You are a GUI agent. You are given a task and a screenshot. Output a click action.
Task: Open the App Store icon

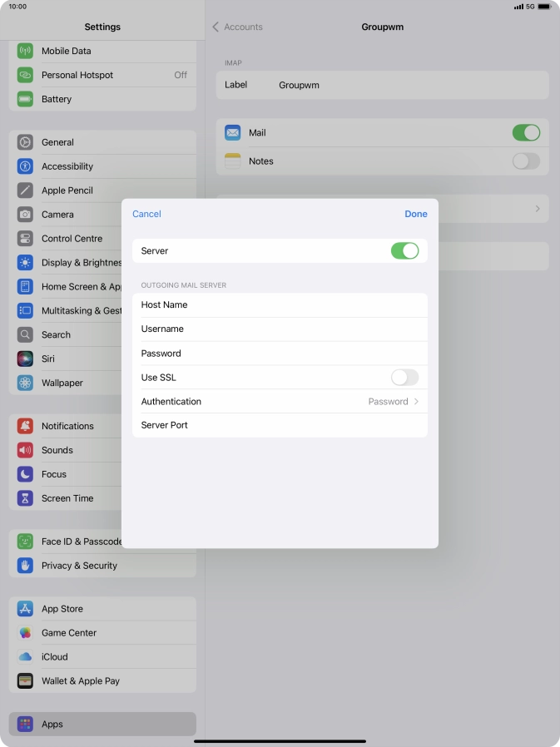pyautogui.click(x=25, y=609)
